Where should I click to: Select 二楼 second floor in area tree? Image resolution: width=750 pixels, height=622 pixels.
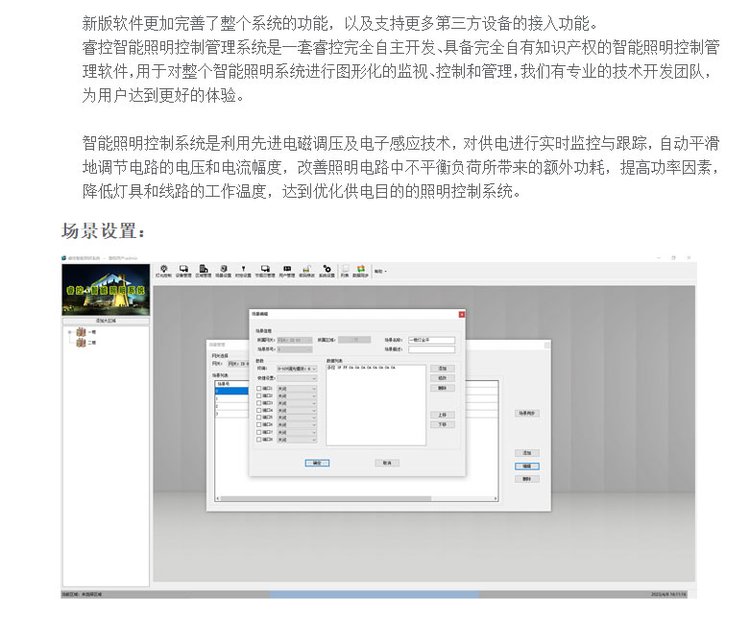(91, 342)
